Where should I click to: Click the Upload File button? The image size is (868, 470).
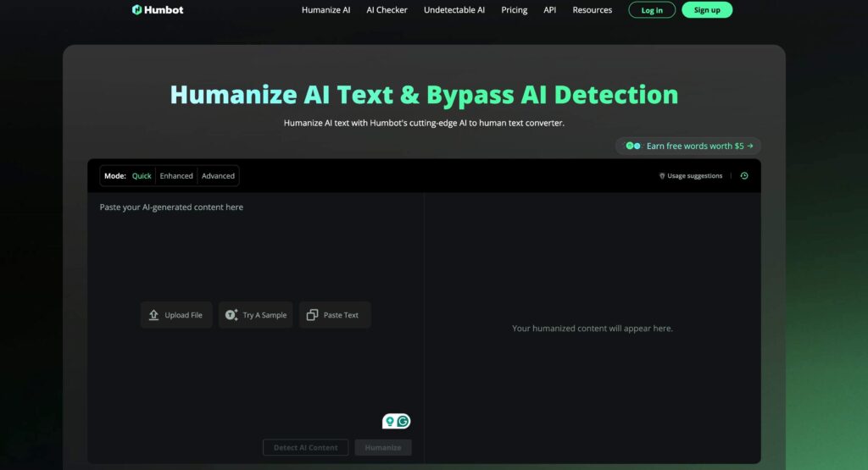coord(176,315)
